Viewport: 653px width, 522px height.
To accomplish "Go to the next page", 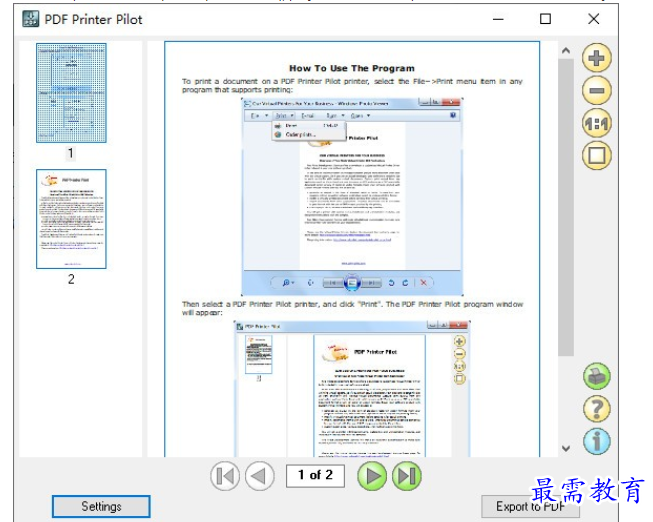I will point(372,476).
